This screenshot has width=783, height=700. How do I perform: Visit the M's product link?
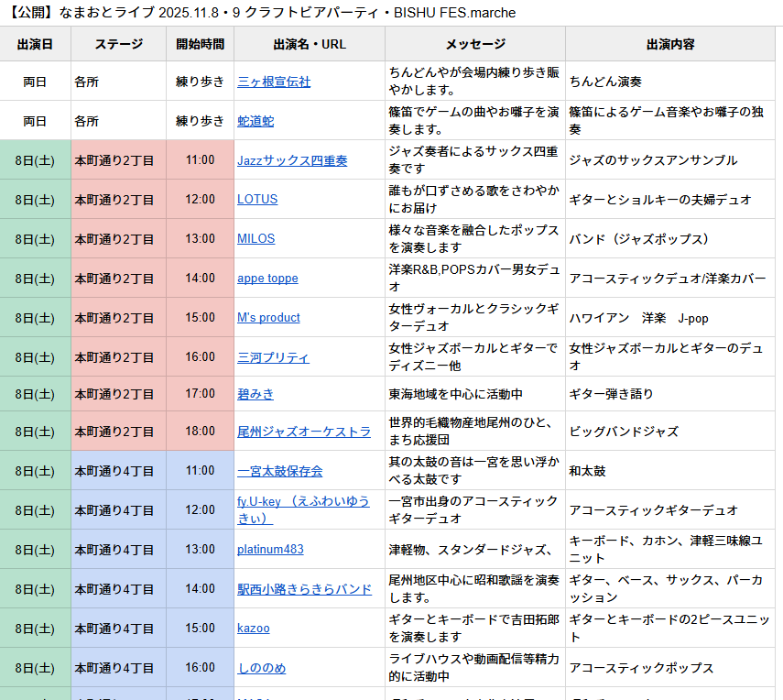(268, 318)
